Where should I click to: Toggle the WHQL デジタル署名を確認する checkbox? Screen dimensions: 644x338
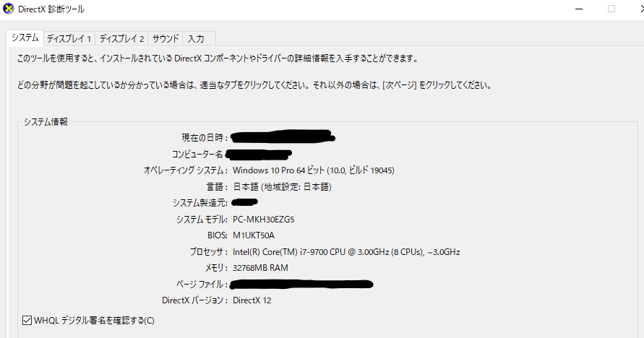click(27, 321)
